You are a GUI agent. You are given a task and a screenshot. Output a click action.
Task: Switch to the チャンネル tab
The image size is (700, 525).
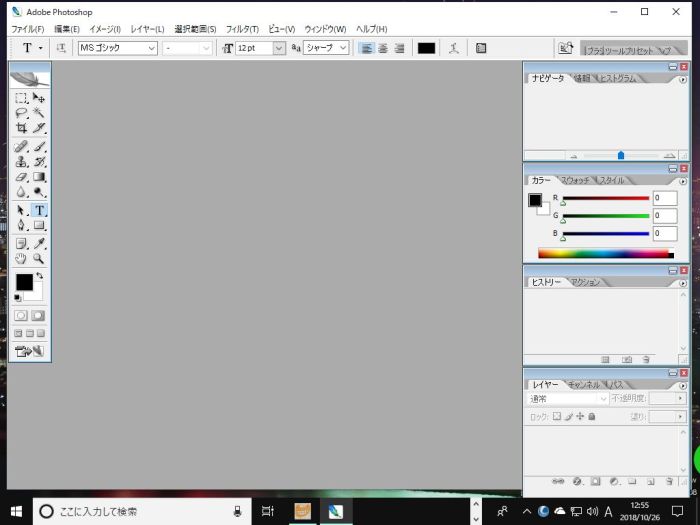(584, 384)
